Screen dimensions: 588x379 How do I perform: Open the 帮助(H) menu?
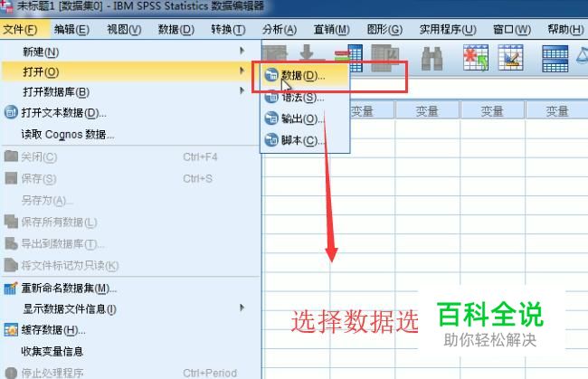(565, 29)
